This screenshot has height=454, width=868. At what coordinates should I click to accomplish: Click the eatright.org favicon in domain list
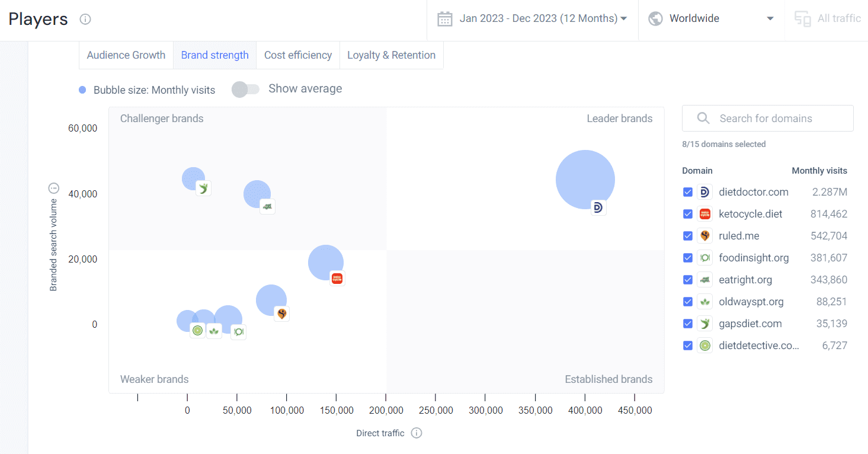(704, 280)
